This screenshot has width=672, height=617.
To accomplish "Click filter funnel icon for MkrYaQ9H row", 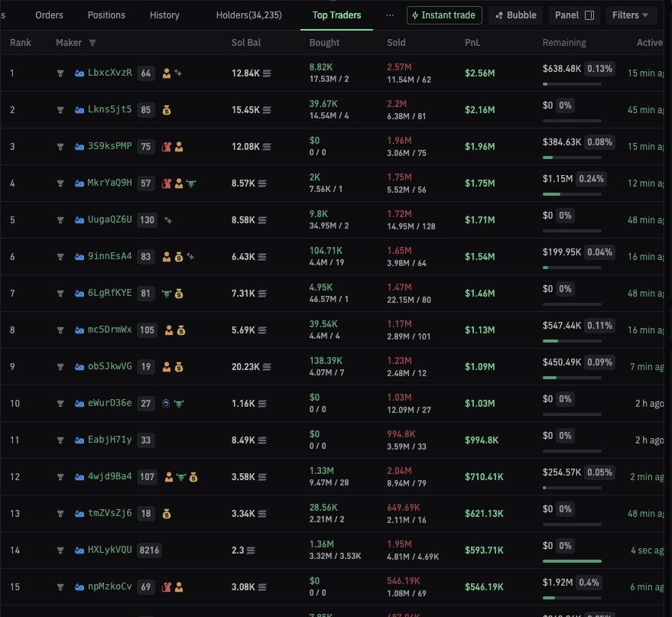I will pyautogui.click(x=60, y=183).
